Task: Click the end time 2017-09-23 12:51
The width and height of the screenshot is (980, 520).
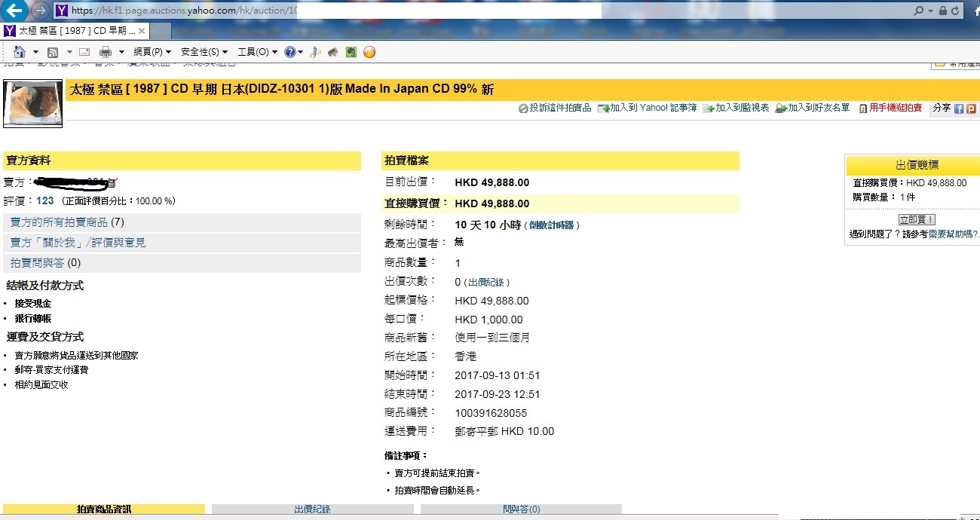Action: point(498,394)
